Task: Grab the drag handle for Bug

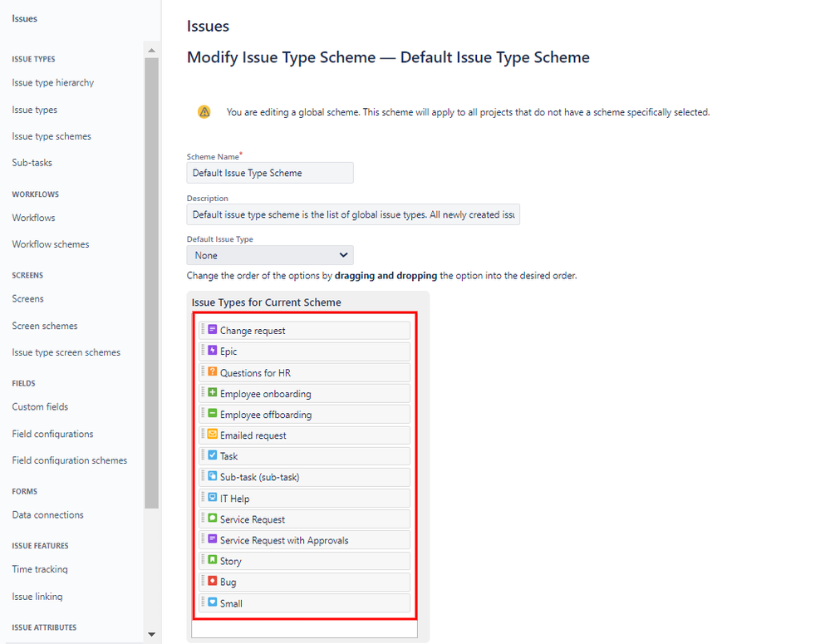Action: tap(203, 581)
